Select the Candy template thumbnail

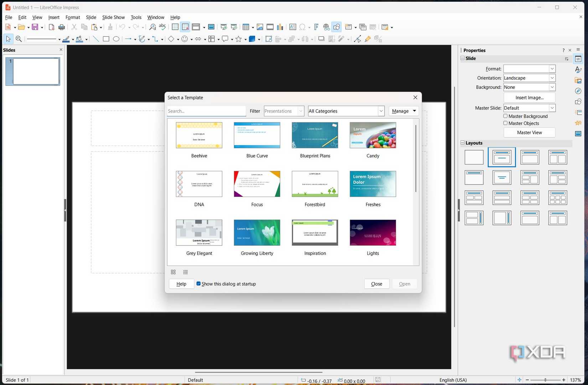point(372,135)
